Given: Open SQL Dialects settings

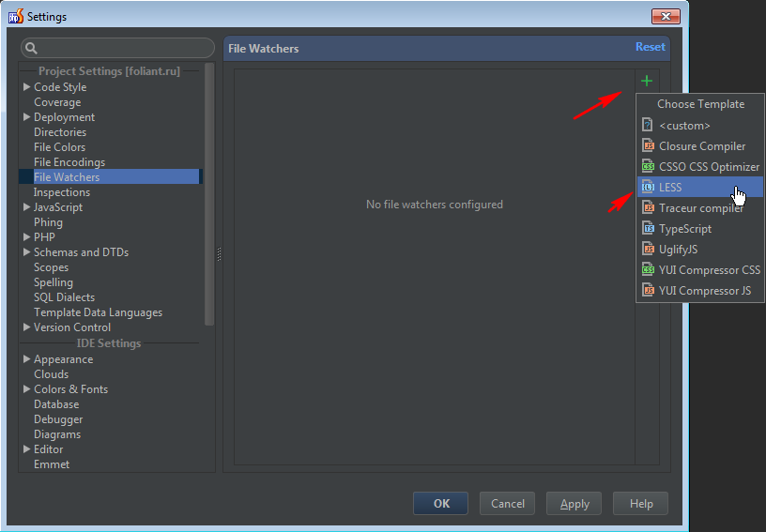Looking at the screenshot, I should click(x=64, y=297).
